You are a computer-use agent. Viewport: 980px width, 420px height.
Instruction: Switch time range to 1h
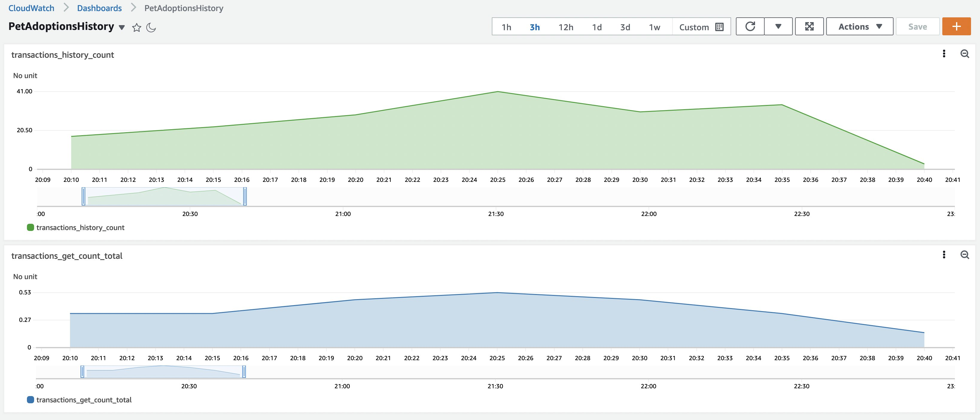pos(506,27)
